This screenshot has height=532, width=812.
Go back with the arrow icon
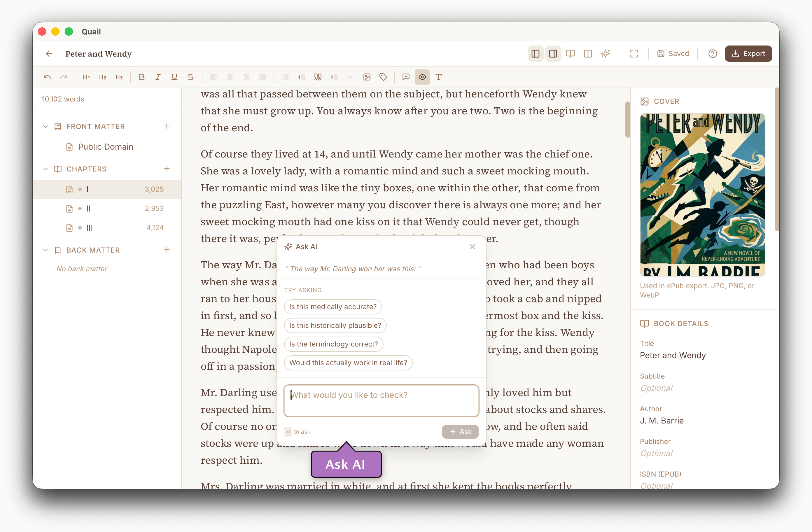coord(49,54)
